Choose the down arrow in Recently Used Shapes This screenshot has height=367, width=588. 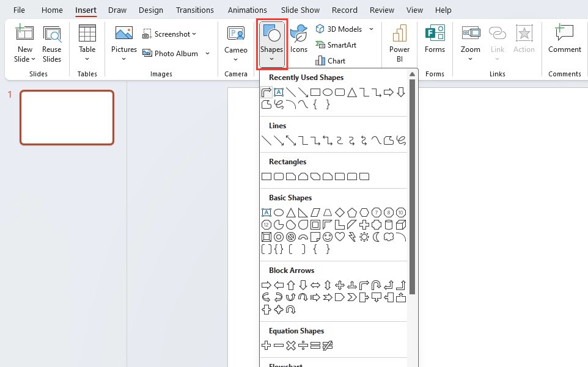click(401, 92)
